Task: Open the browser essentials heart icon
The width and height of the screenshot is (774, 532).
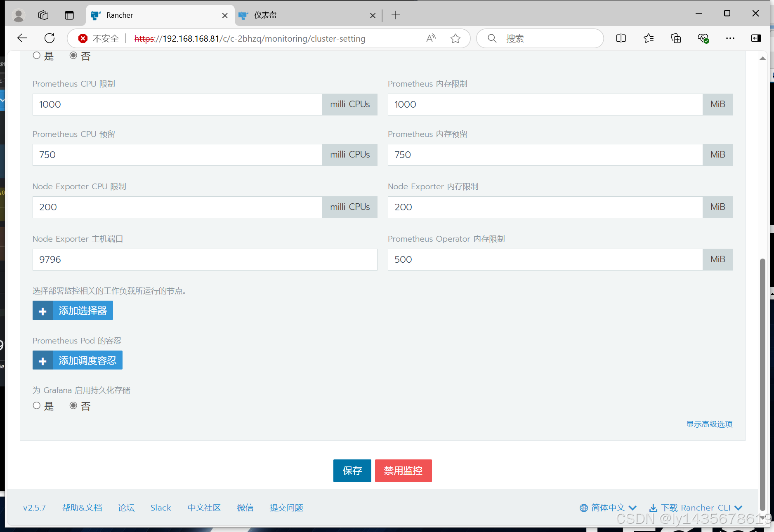Action: point(703,38)
